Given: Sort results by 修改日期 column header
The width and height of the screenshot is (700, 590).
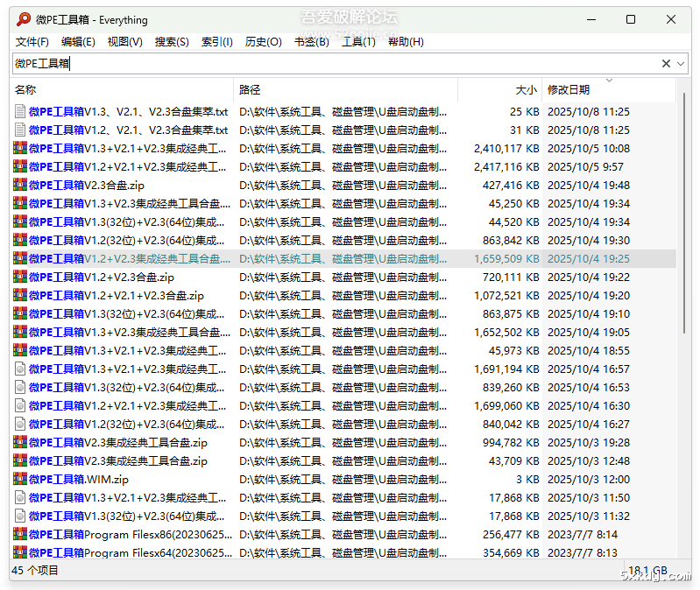Looking at the screenshot, I should click(x=609, y=89).
